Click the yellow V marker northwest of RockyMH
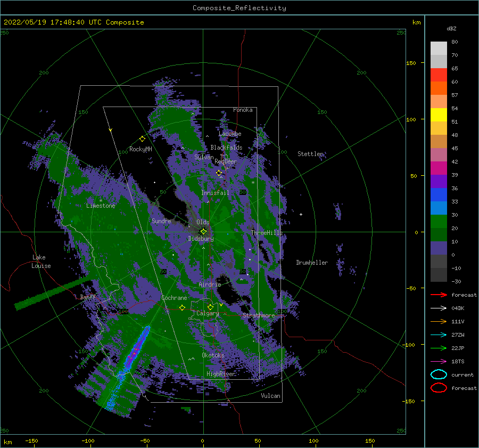This screenshot has height=448, width=479. pyautogui.click(x=111, y=130)
